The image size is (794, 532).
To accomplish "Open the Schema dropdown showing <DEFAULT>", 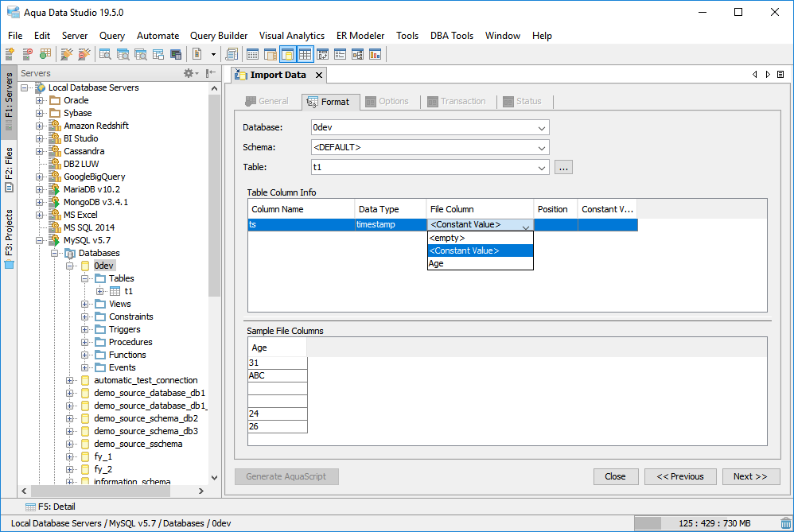I will (x=430, y=147).
